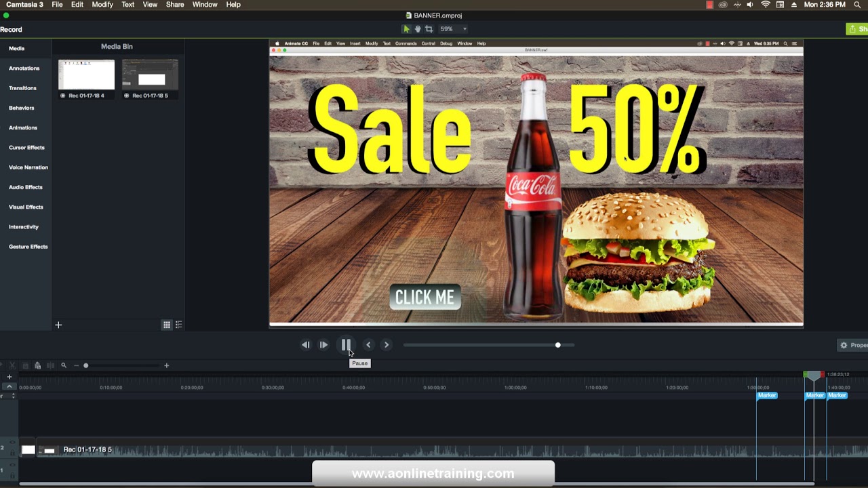
Task: Add a new track with plus icon
Action: pos(9,377)
